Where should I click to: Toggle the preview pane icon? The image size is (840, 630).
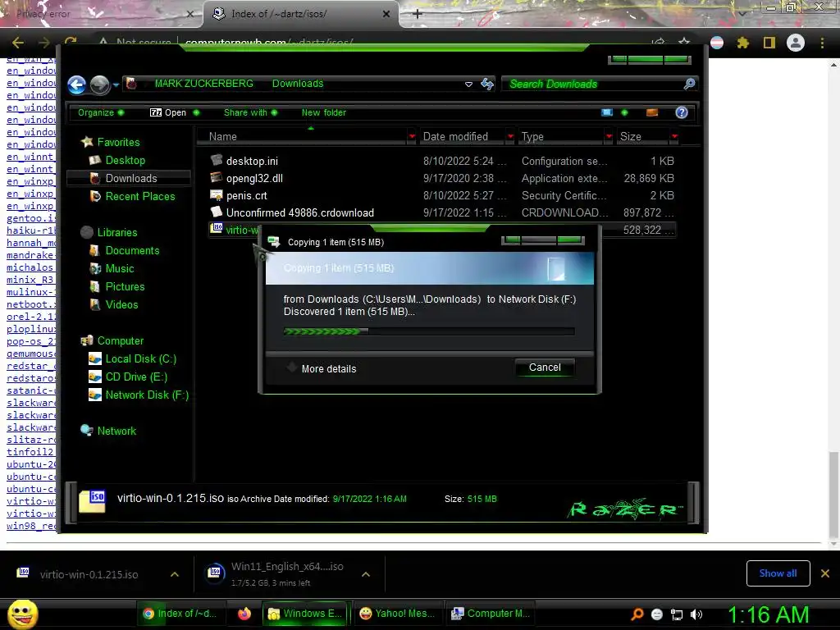click(652, 112)
